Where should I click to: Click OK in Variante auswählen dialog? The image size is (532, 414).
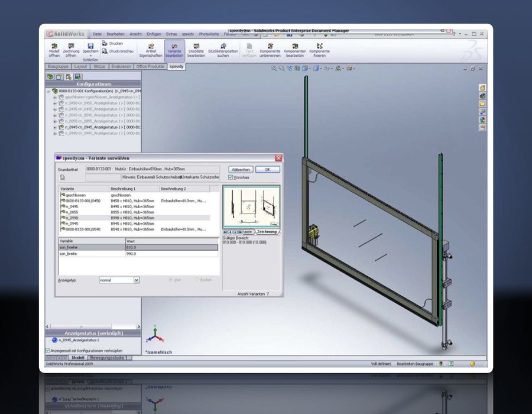[x=268, y=169]
